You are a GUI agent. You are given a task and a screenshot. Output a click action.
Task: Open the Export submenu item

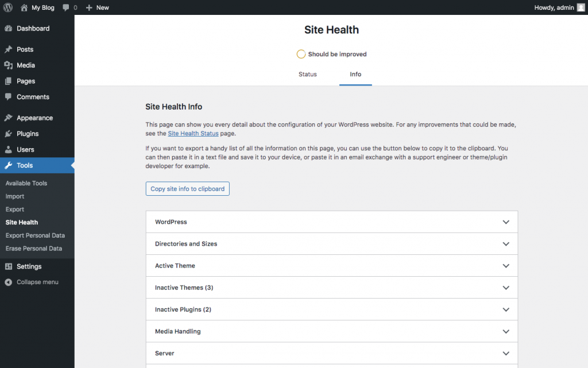(x=14, y=210)
